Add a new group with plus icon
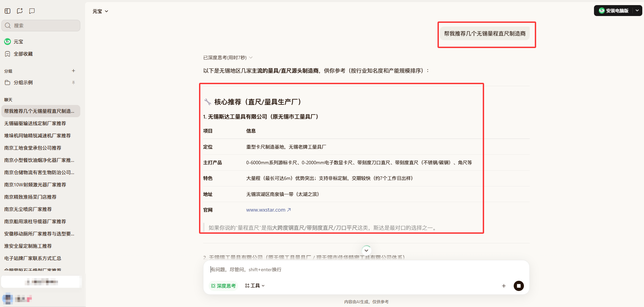644x307 pixels. pyautogui.click(x=73, y=71)
